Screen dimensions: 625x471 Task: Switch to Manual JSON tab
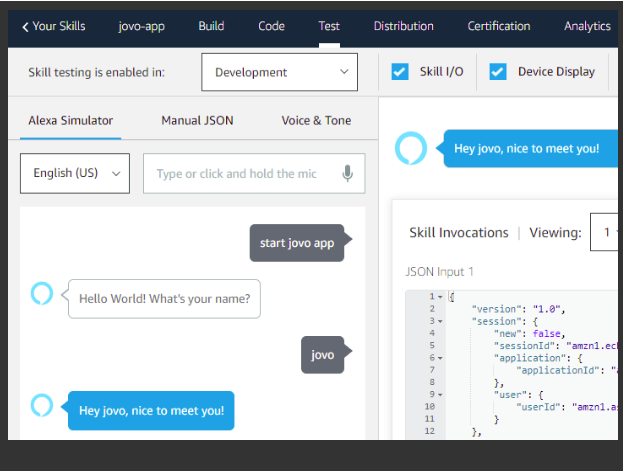(x=197, y=120)
